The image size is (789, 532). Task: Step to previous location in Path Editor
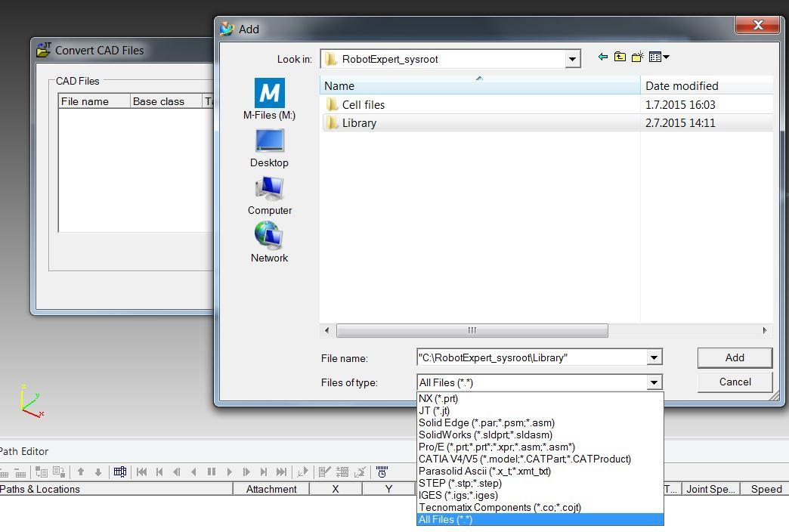click(159, 472)
